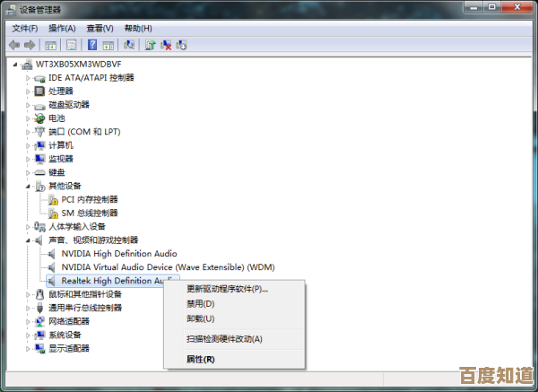Image resolution: width=538 pixels, height=392 pixels.
Task: Click the 电池 battery category icon
Action: point(39,118)
